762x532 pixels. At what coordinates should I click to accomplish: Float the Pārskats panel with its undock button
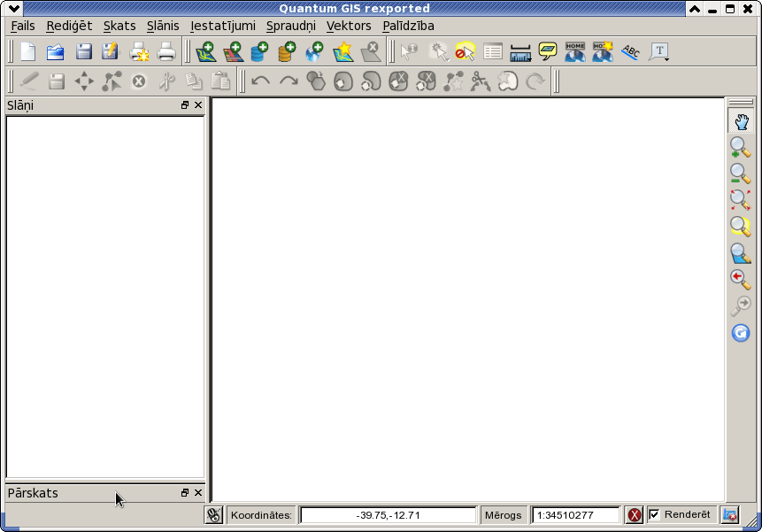pos(185,493)
